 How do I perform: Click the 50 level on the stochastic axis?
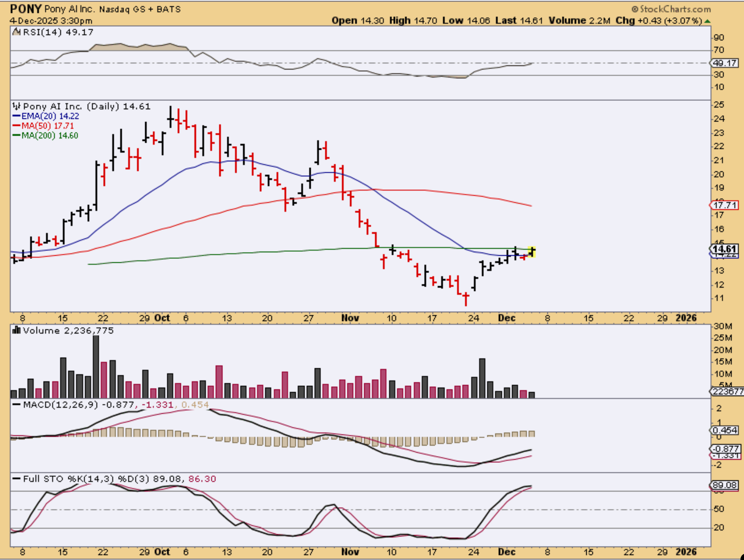[719, 509]
